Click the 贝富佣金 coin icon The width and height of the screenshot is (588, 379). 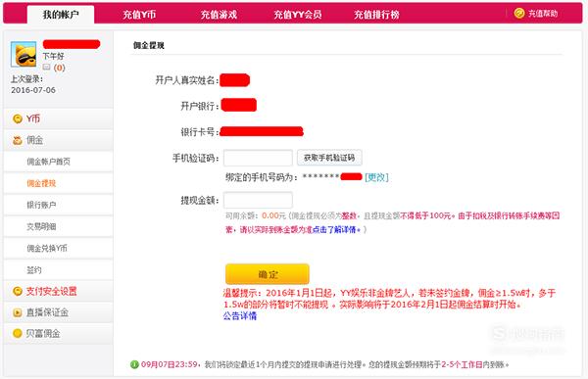point(18,334)
